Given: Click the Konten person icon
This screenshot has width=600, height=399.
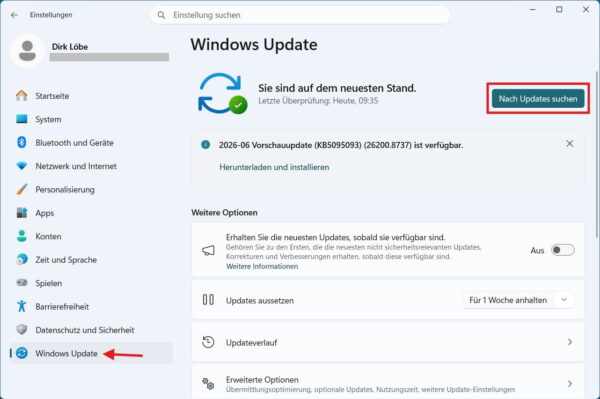Looking at the screenshot, I should (x=22, y=236).
